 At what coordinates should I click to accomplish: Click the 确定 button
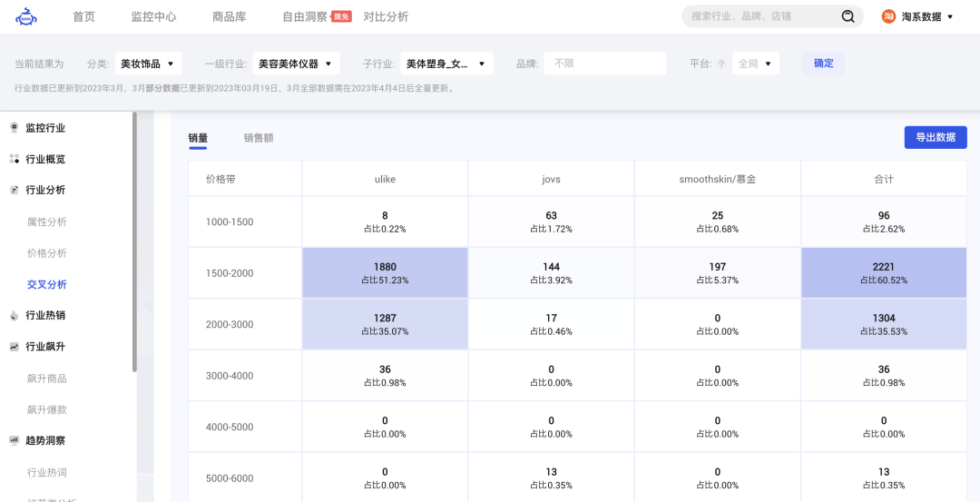(x=824, y=64)
